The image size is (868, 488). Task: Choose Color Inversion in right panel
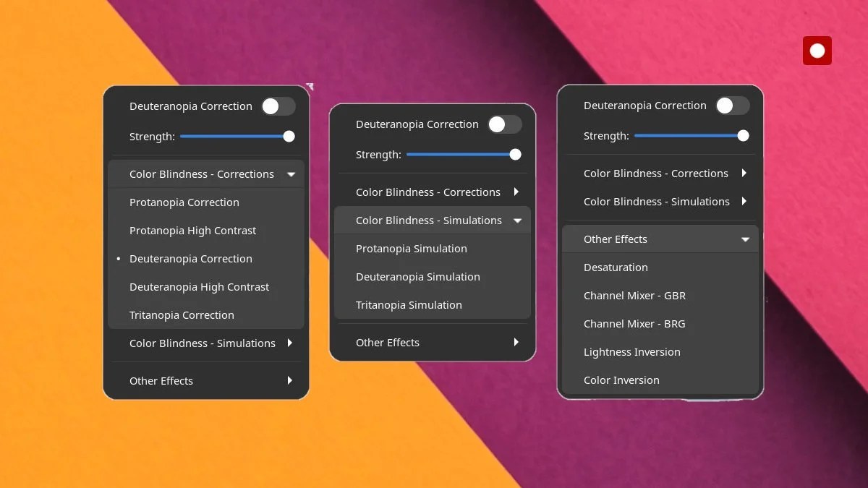point(621,380)
